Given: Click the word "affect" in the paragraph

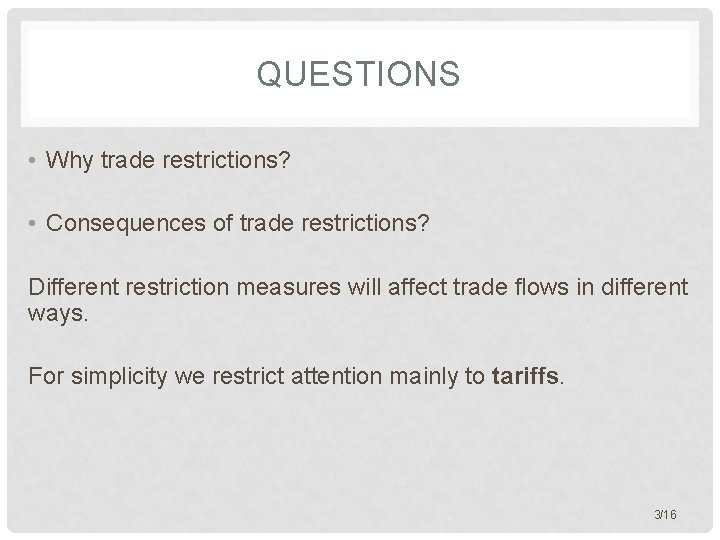Looking at the screenshot, I should click(417, 287).
